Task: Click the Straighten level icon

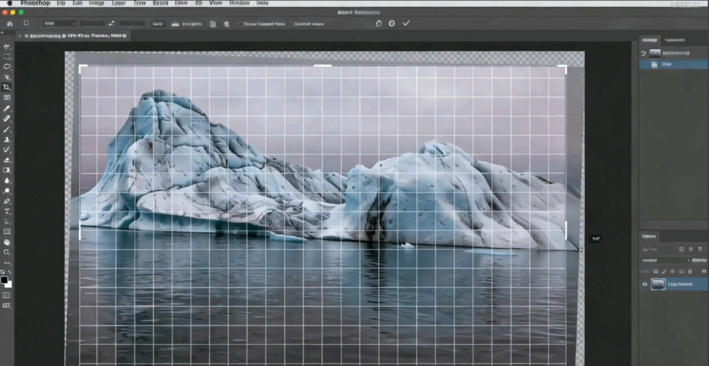Action: click(x=175, y=24)
